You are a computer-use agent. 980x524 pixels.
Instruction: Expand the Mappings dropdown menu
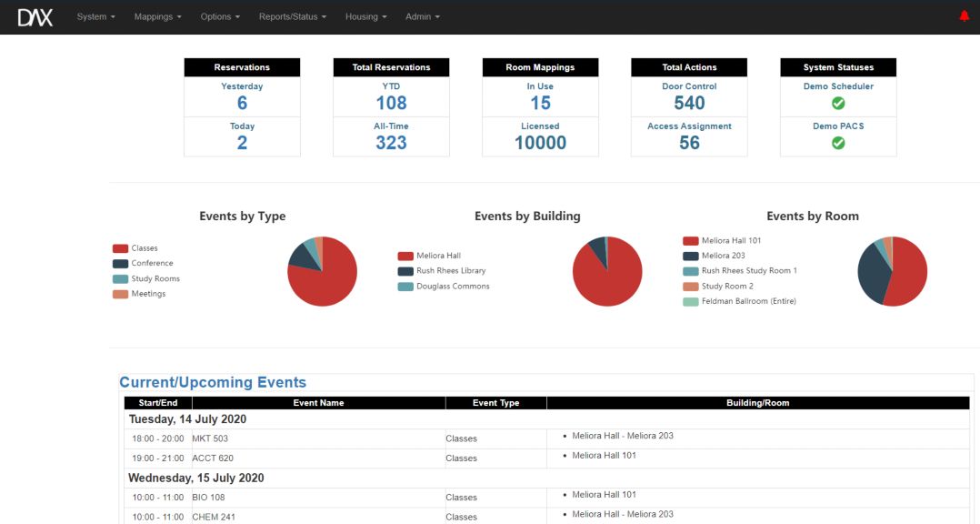(157, 17)
